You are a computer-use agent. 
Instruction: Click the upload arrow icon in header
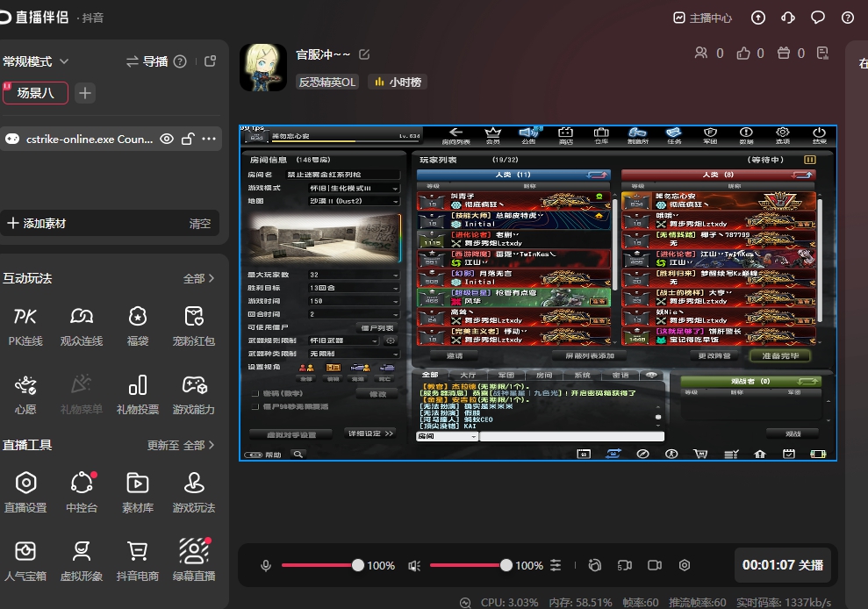coord(757,18)
